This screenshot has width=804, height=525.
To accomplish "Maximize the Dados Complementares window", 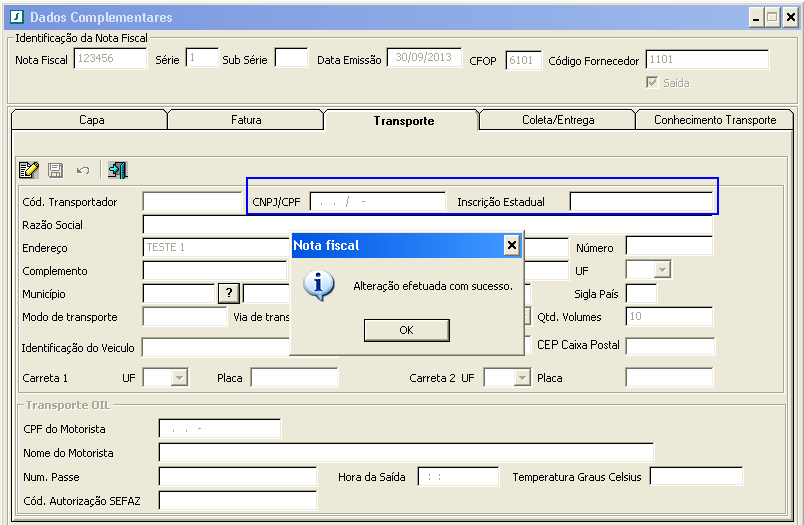I will pyautogui.click(x=773, y=17).
